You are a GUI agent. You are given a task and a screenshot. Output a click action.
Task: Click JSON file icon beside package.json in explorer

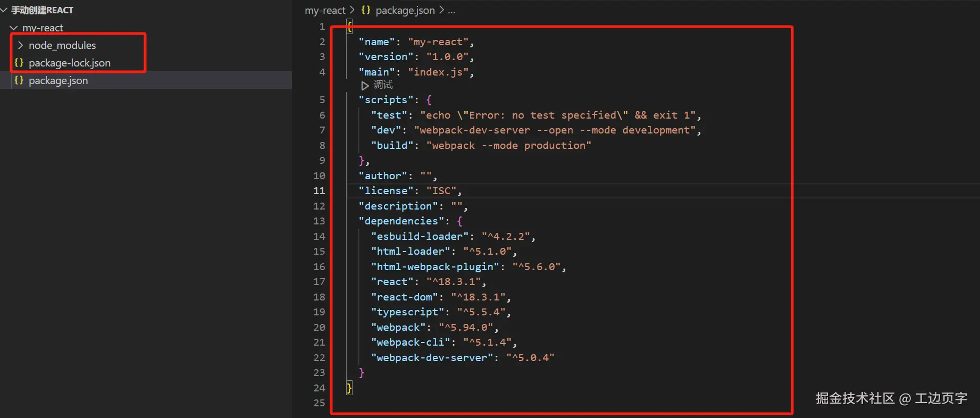[19, 80]
